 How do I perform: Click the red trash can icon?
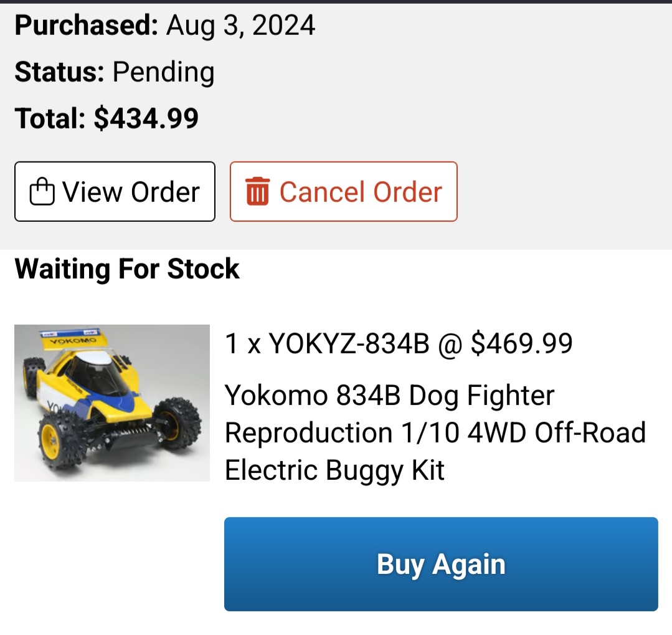(257, 191)
